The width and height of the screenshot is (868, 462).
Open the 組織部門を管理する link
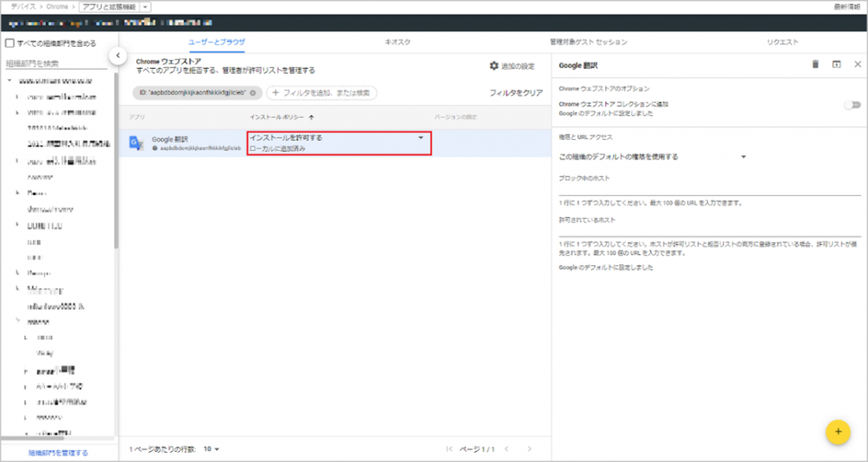pyautogui.click(x=58, y=453)
